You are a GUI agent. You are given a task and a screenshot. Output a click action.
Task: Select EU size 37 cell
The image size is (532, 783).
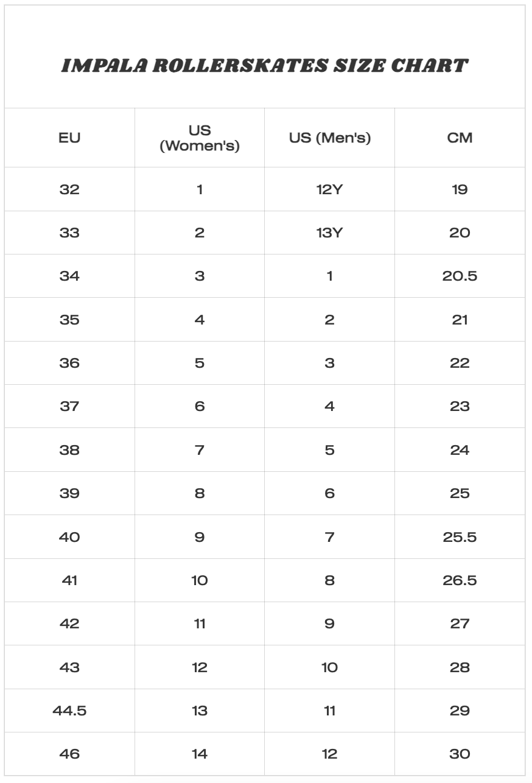tap(69, 406)
